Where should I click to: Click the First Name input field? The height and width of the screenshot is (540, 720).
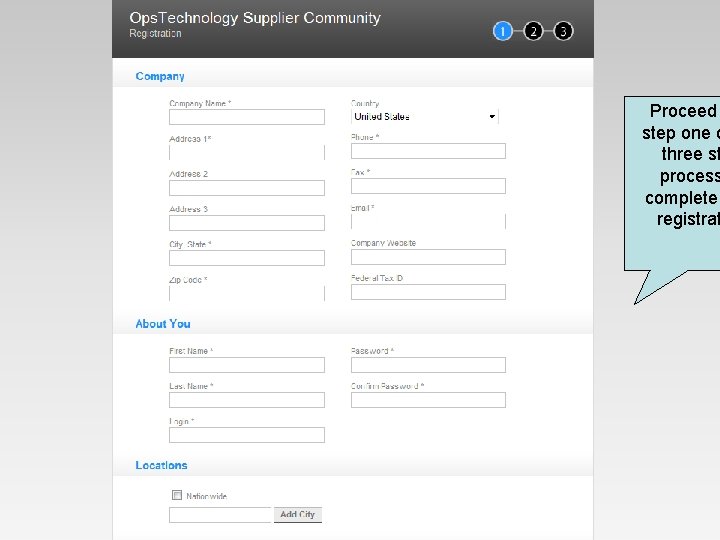[x=247, y=365]
